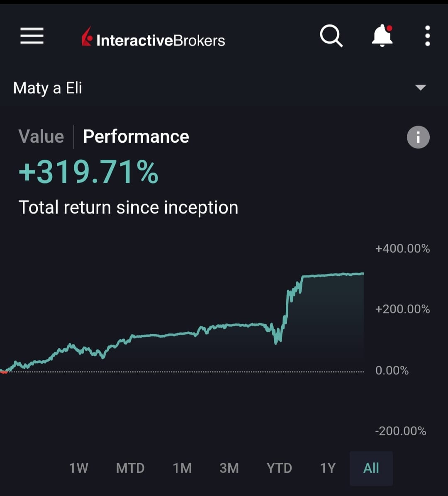Switch to the Value tab
The image size is (448, 496).
(41, 136)
